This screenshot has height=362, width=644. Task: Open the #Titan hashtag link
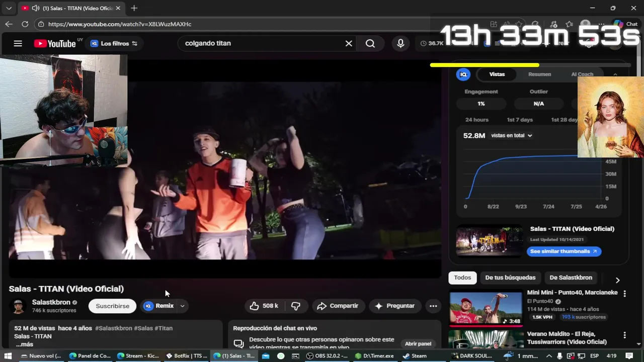click(164, 328)
